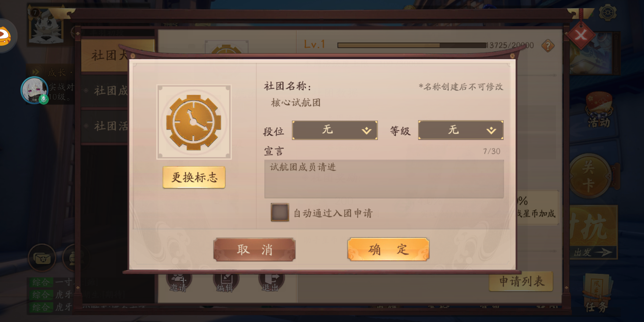644x322 pixels.
Task: Click the 更换标志 button
Action: (x=194, y=177)
